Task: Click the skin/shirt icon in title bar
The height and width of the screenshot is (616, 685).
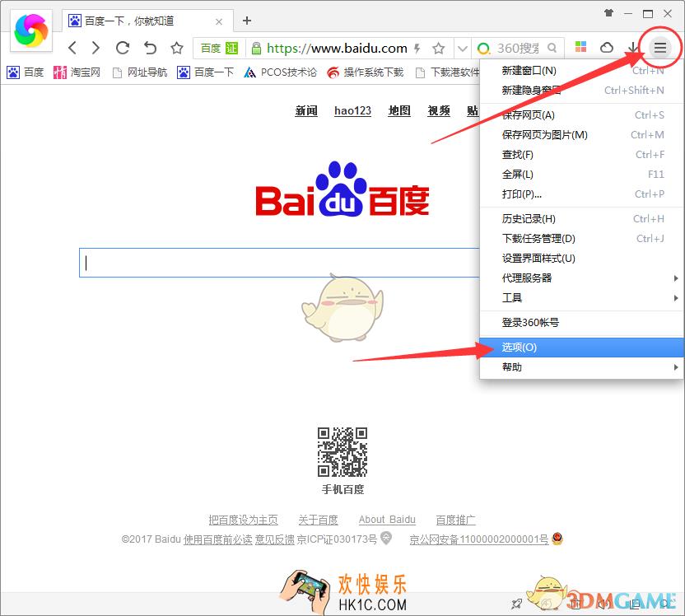Action: [608, 13]
